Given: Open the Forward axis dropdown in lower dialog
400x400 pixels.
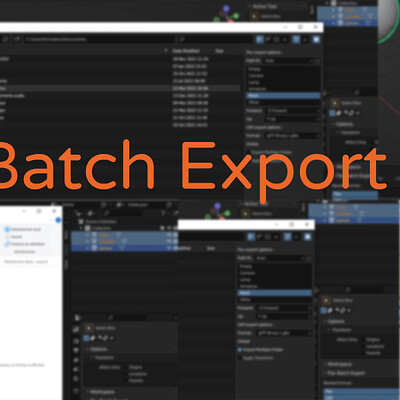Looking at the screenshot, I should click(284, 308).
